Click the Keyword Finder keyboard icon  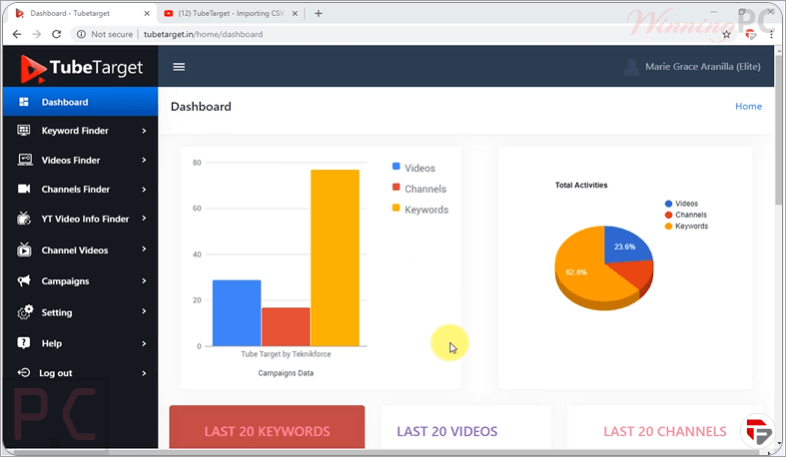[x=24, y=130]
